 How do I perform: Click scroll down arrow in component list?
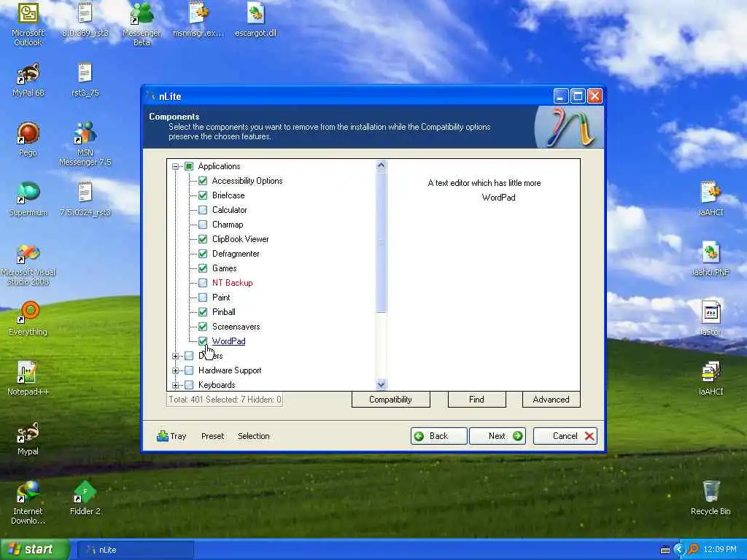[381, 384]
